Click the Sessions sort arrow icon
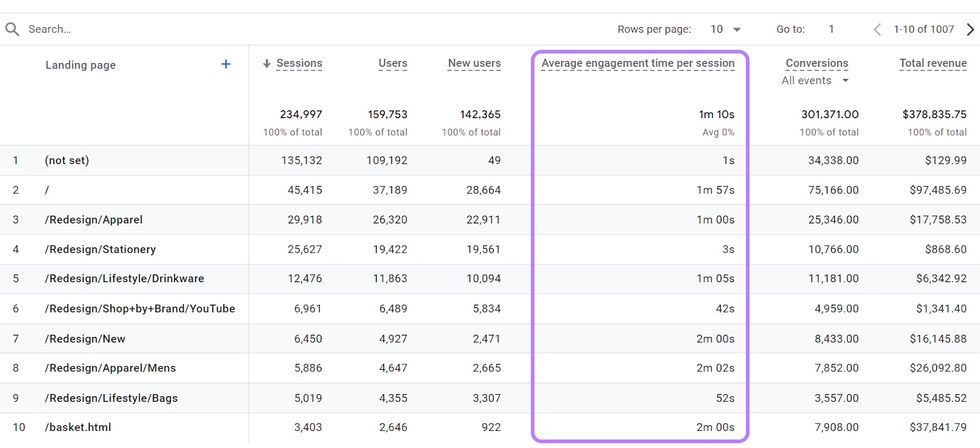Screen dimensions: 980x448 (266, 64)
